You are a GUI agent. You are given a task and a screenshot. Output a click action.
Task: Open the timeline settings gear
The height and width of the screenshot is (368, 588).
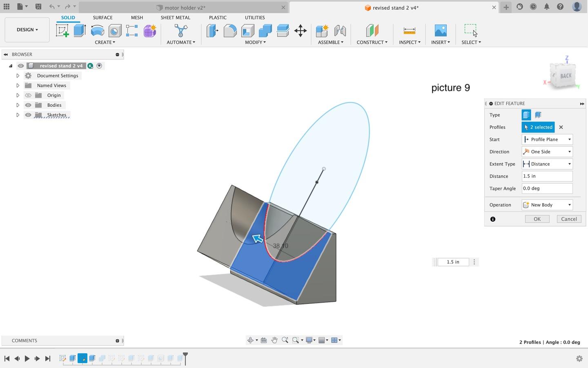pos(579,359)
